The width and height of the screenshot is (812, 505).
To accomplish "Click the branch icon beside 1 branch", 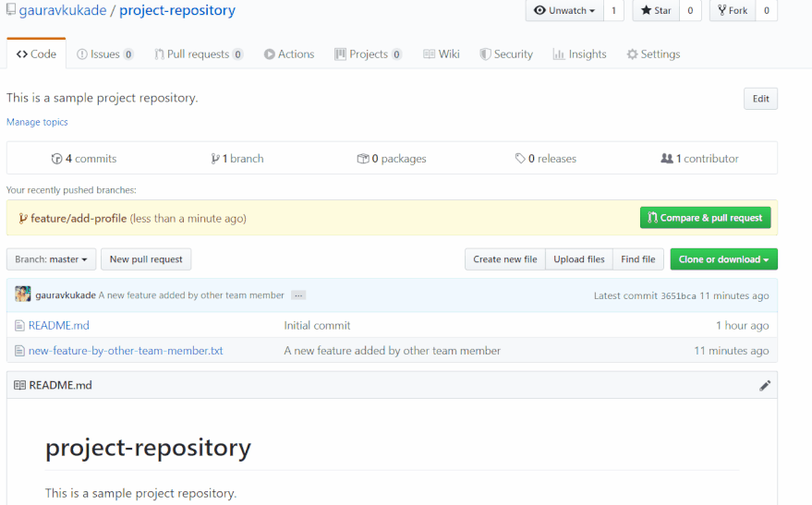I will [215, 159].
